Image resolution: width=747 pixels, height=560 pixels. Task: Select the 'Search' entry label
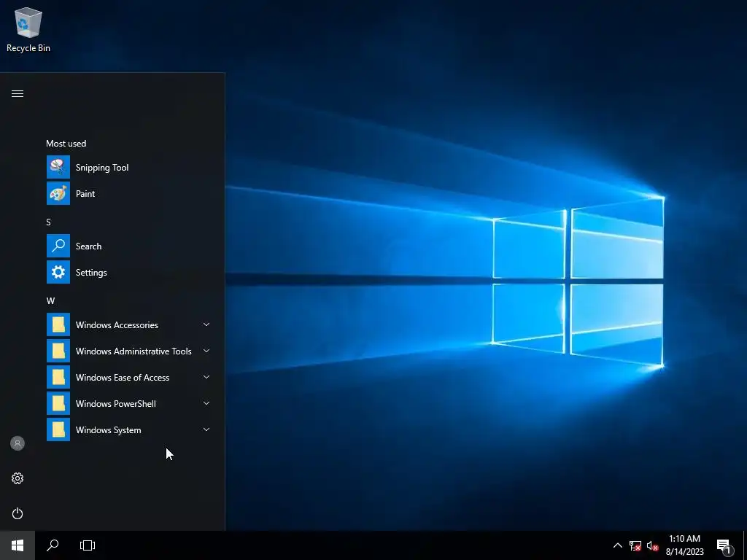88,246
